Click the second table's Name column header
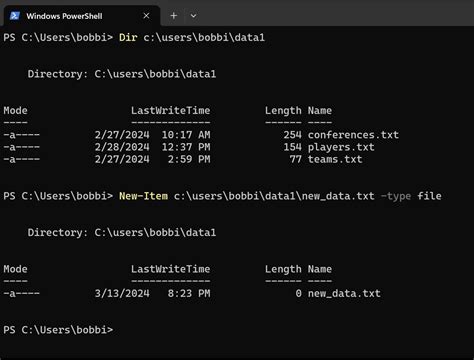This screenshot has height=360, width=474. (320, 269)
